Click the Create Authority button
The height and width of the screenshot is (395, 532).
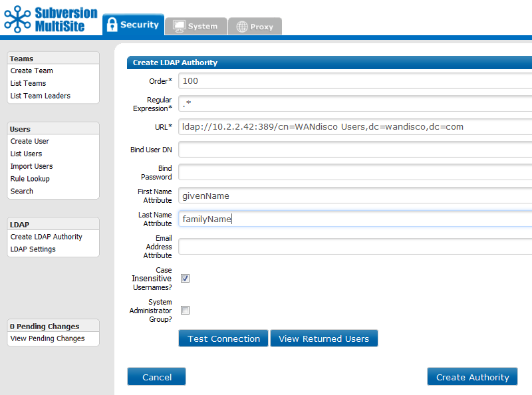(472, 376)
